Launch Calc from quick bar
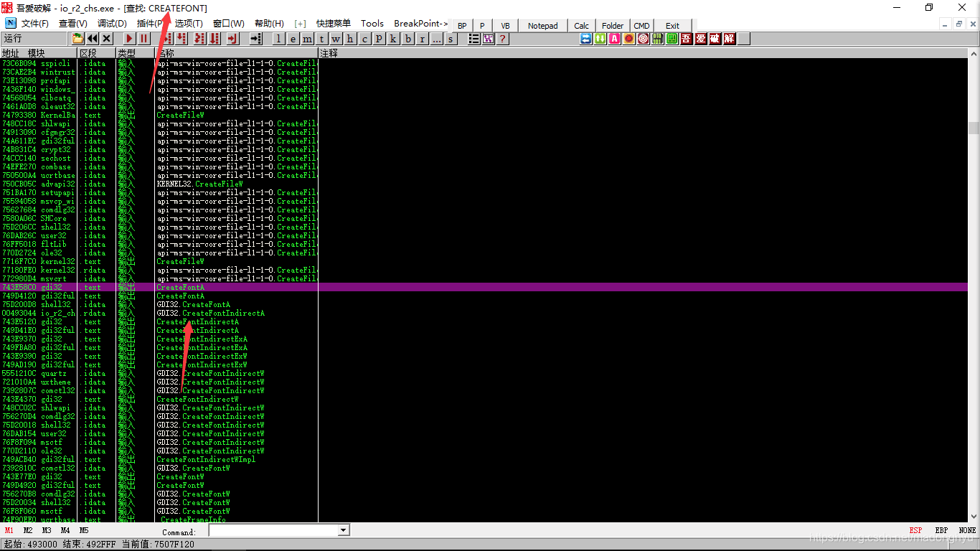The height and width of the screenshot is (551, 980). point(582,26)
